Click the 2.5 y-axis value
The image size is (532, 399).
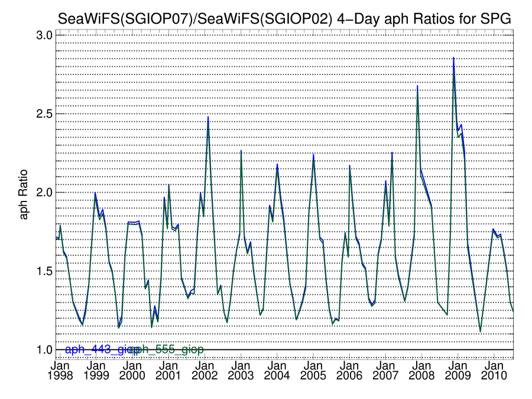click(44, 113)
